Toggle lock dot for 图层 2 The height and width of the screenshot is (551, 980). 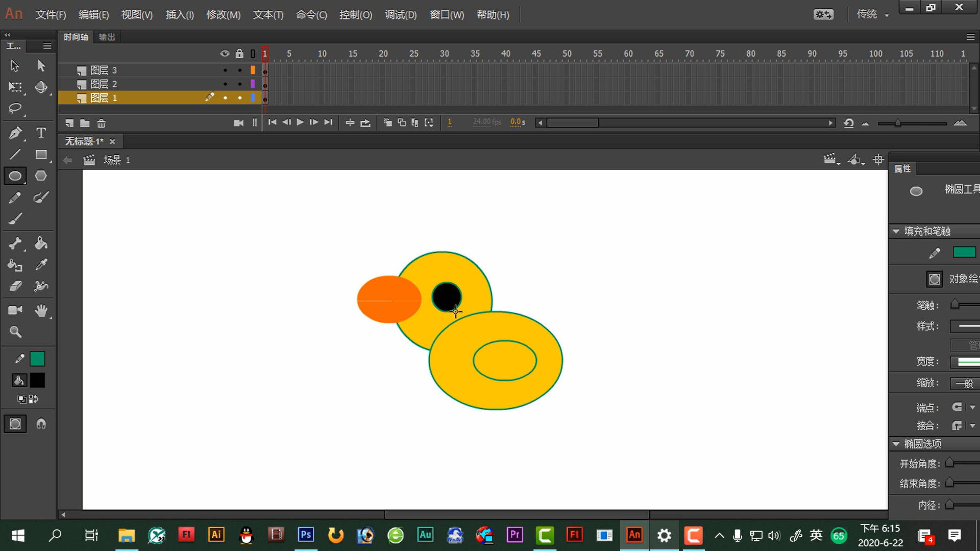click(239, 84)
